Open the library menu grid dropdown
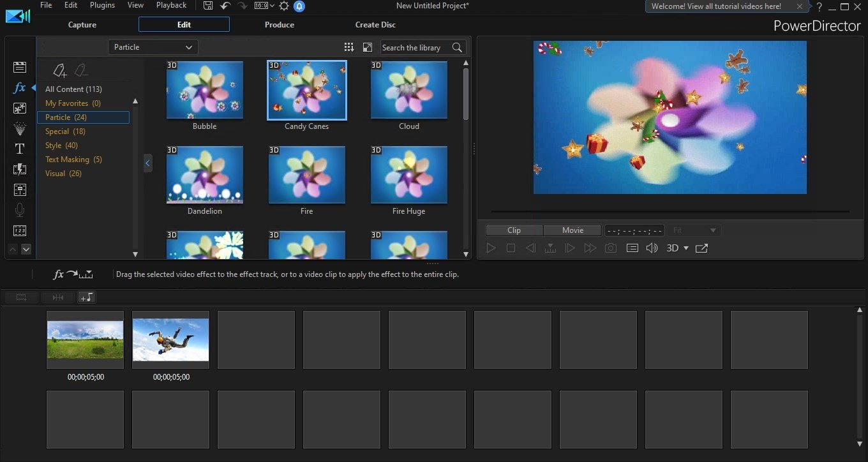Image resolution: width=868 pixels, height=462 pixels. click(348, 47)
